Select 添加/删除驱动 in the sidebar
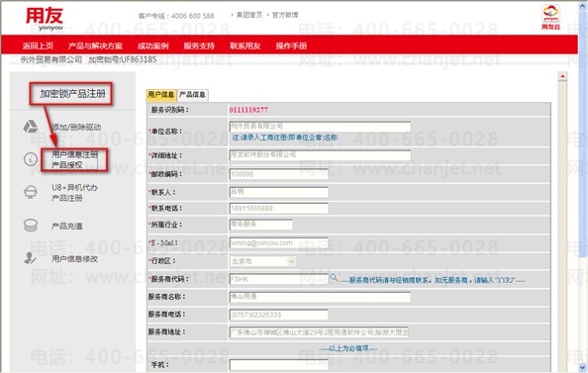The image size is (588, 373). 76,127
